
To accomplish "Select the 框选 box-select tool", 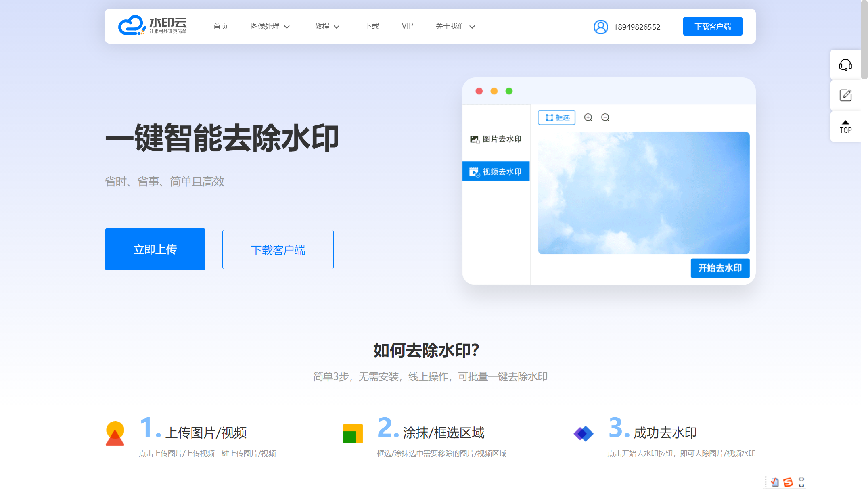I will [x=556, y=117].
